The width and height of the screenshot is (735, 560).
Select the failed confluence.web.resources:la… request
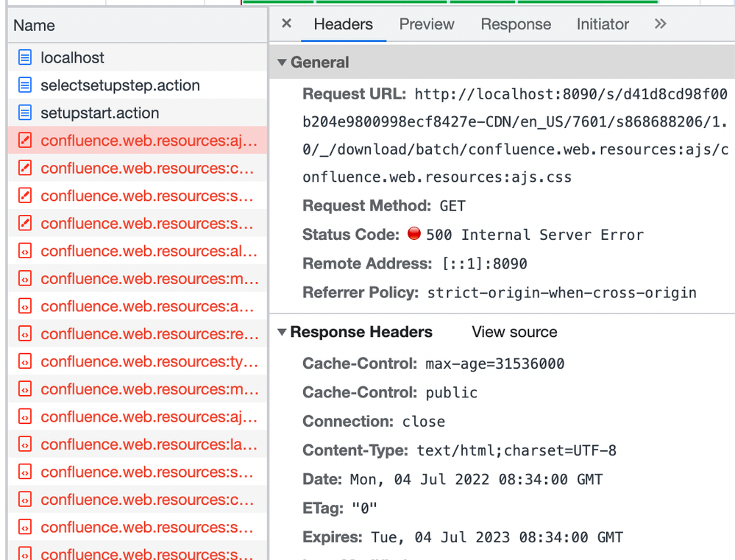(138, 444)
